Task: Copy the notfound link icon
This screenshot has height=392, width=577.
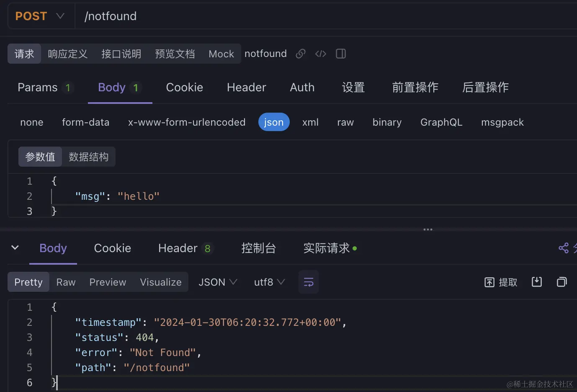Action: tap(300, 54)
